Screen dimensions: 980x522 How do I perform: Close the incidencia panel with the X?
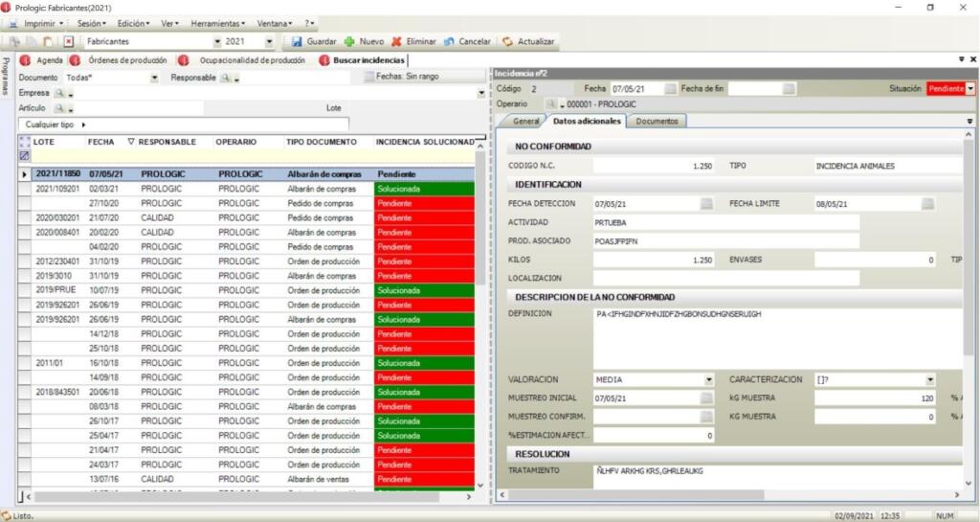972,59
